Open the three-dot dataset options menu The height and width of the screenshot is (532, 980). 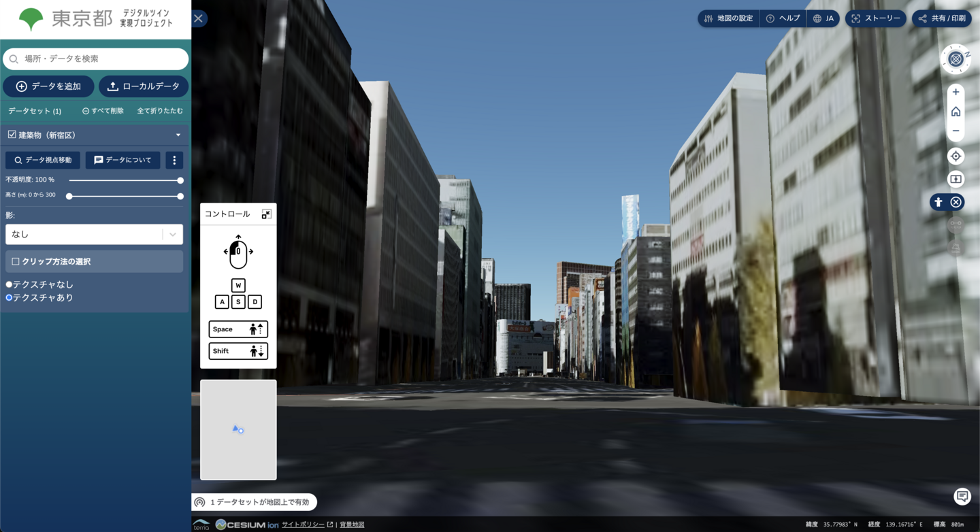(x=174, y=160)
